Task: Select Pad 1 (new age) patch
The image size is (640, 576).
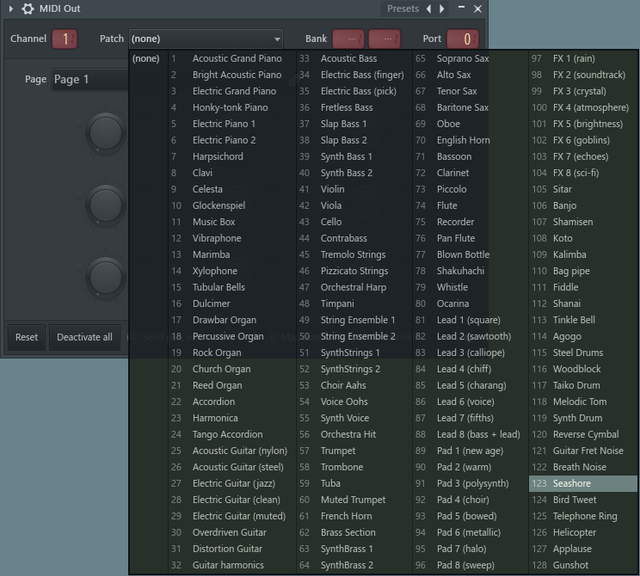Action: tap(470, 451)
